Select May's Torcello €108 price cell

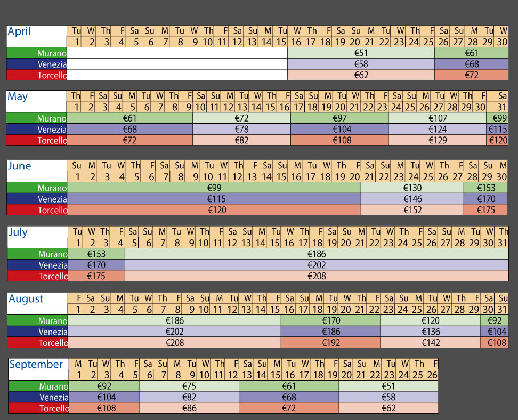(339, 140)
